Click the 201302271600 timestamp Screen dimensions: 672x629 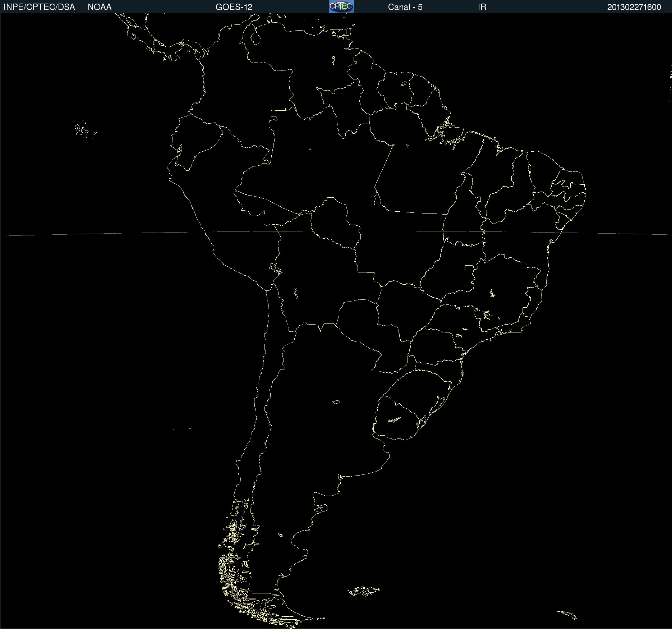[x=634, y=7]
